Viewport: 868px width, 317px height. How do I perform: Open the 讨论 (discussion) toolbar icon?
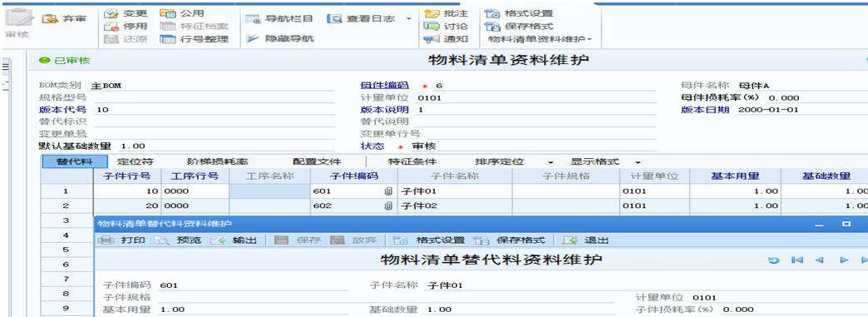coord(432,26)
